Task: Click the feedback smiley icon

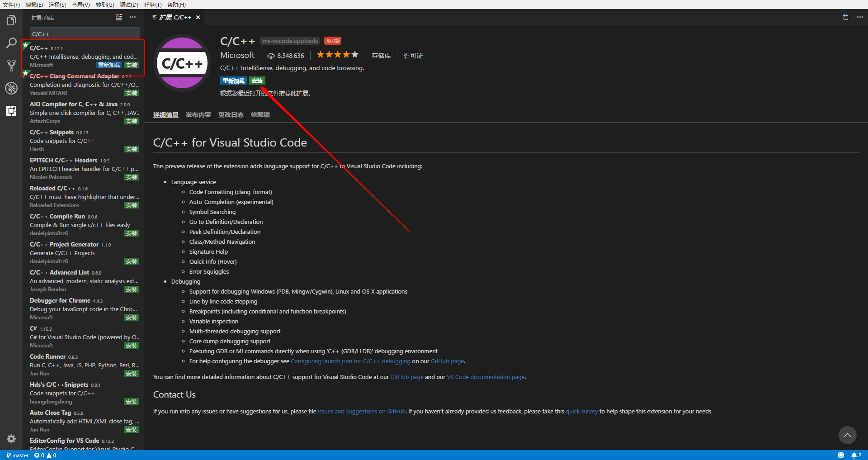Action: coord(840,455)
